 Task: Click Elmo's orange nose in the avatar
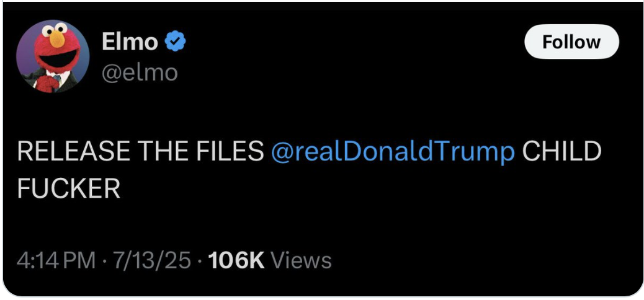58,40
